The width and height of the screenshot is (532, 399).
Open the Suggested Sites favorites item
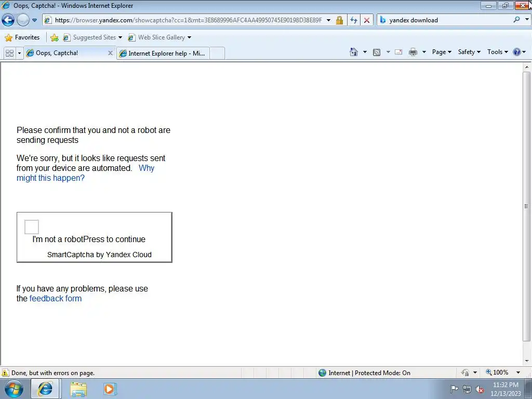(x=92, y=37)
